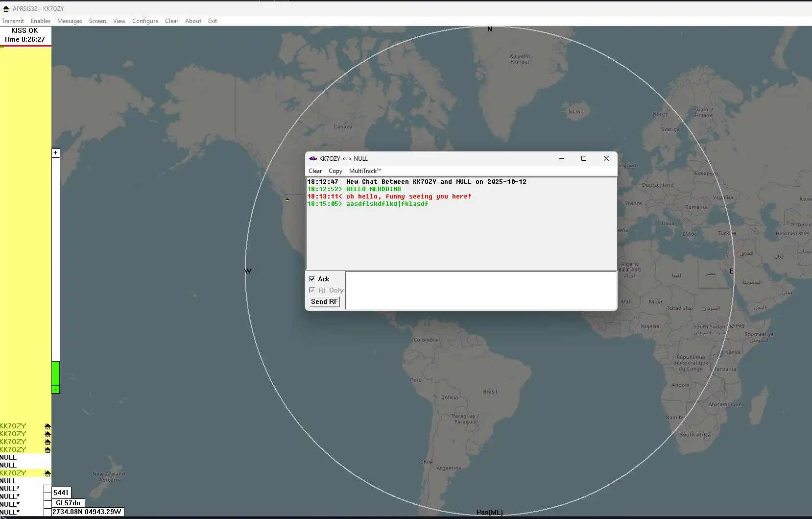The image size is (812, 519).
Task: Click the chat message input box
Action: coord(480,291)
